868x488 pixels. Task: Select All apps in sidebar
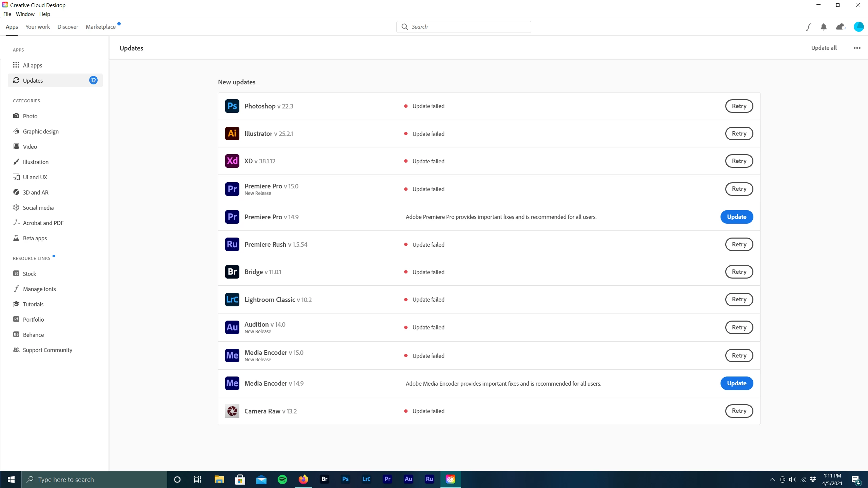[33, 65]
